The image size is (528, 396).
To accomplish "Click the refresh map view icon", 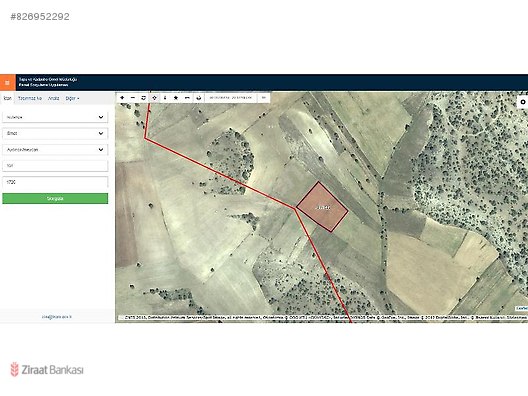I will [143, 98].
